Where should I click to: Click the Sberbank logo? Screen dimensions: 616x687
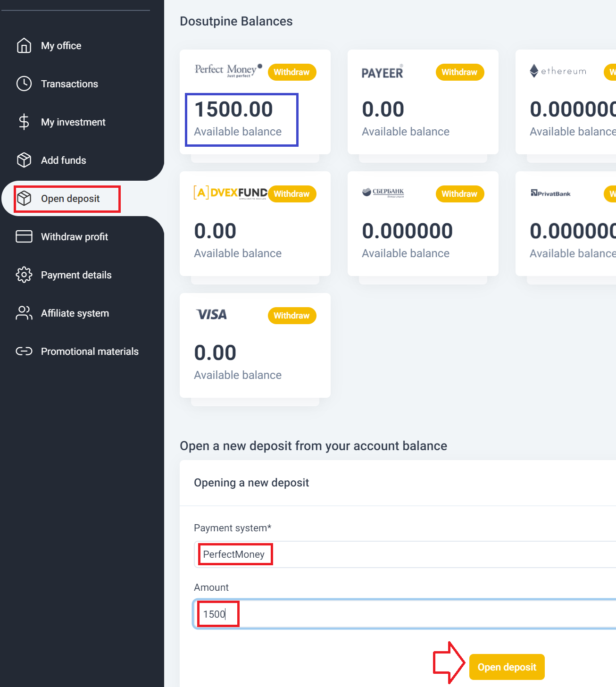(x=383, y=193)
